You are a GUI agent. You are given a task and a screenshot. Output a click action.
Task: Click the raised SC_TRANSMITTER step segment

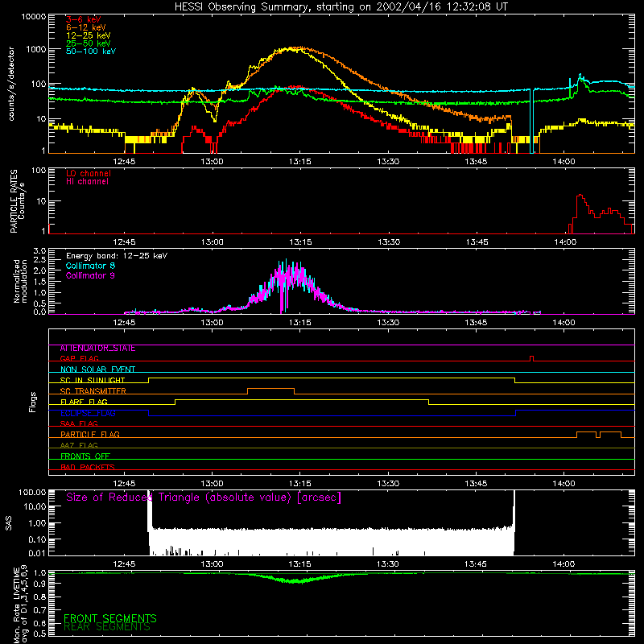coord(270,389)
